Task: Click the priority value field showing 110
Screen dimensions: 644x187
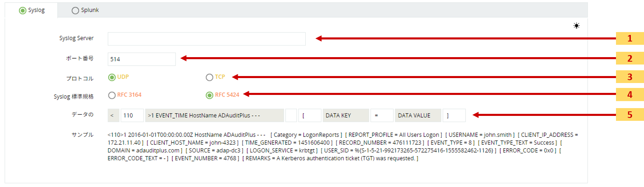Action: point(132,115)
